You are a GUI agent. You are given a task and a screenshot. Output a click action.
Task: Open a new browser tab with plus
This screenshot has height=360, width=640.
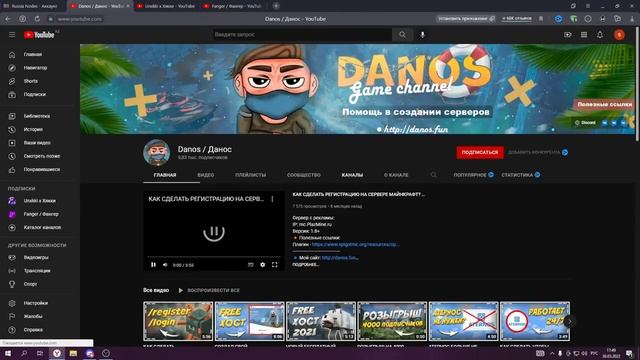click(276, 6)
